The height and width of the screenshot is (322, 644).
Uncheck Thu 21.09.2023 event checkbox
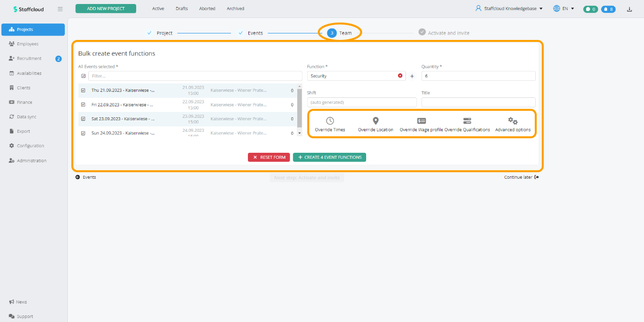83,91
